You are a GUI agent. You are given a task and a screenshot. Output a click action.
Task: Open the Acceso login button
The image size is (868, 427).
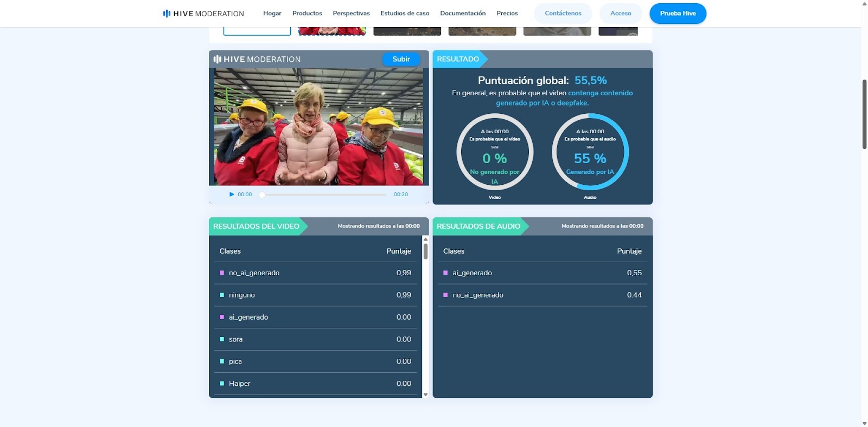point(621,14)
